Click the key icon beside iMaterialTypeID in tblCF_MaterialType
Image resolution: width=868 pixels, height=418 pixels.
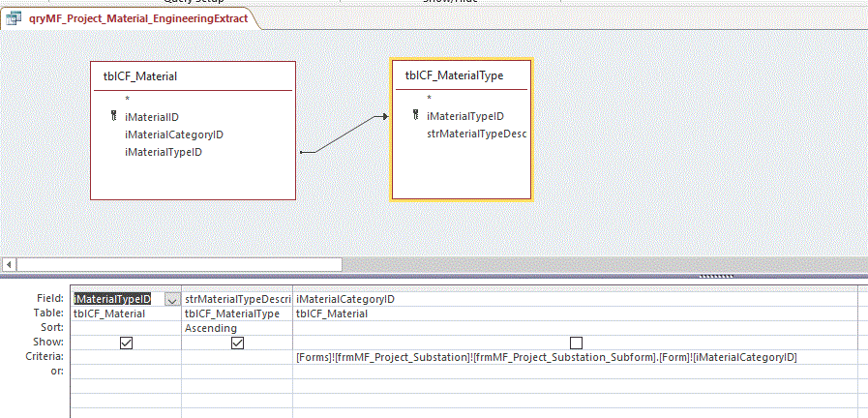(416, 116)
